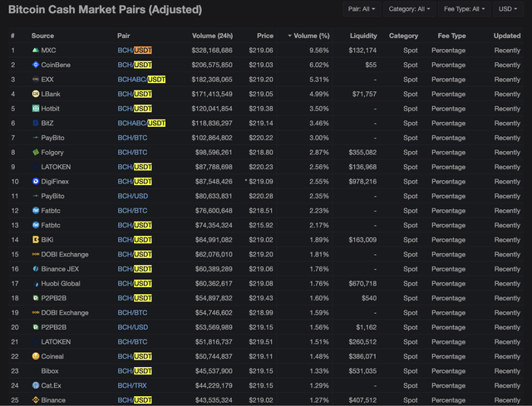Click the # rank column header
Viewport: 532px width, 406px height.
pos(12,36)
